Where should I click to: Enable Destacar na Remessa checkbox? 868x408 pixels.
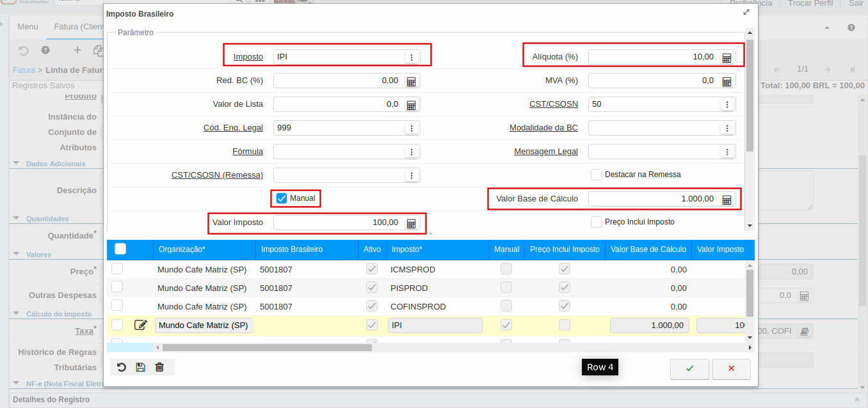597,175
